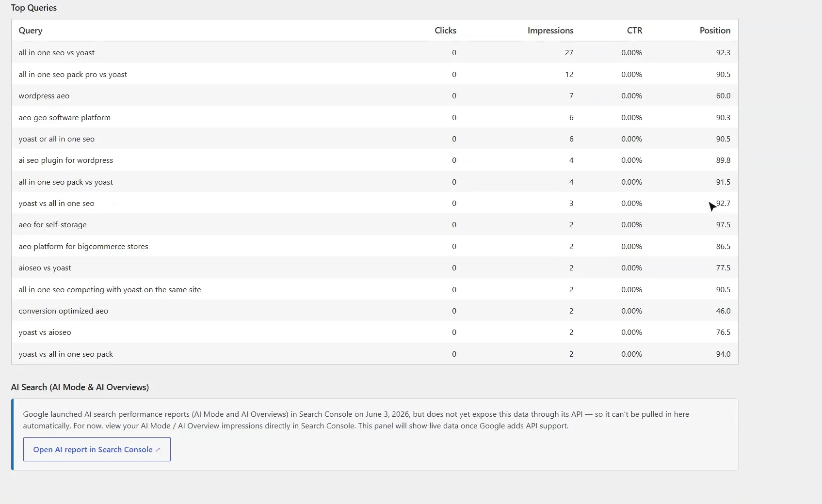Select 'yoast vs all in one seo' query
Viewport: 822px width, 504px height.
tap(57, 204)
